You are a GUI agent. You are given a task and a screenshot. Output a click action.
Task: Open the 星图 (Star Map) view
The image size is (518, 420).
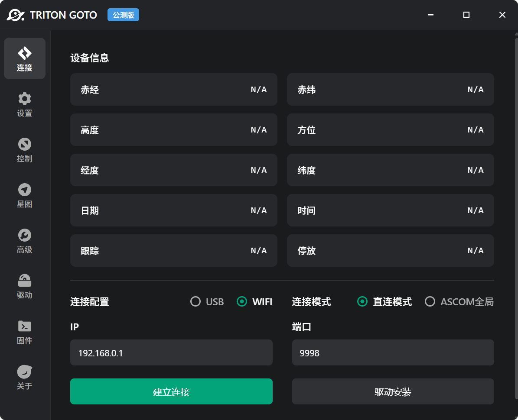tap(25, 196)
